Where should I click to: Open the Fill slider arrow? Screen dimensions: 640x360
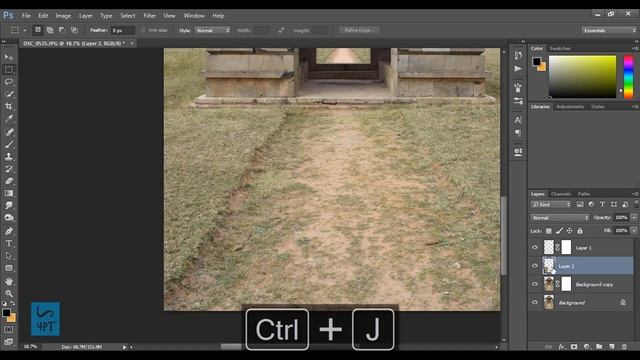click(634, 231)
